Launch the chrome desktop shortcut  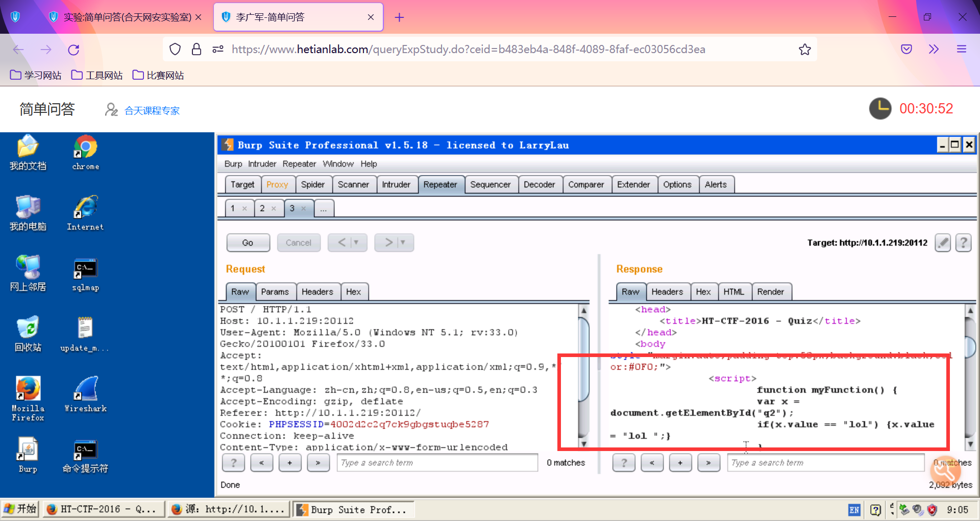coord(85,152)
